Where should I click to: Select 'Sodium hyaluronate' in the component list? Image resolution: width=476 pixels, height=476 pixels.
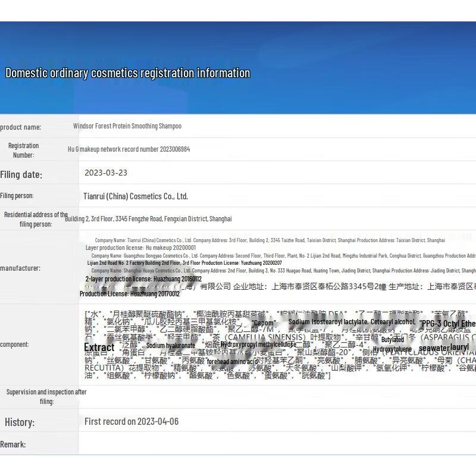pos(170,346)
